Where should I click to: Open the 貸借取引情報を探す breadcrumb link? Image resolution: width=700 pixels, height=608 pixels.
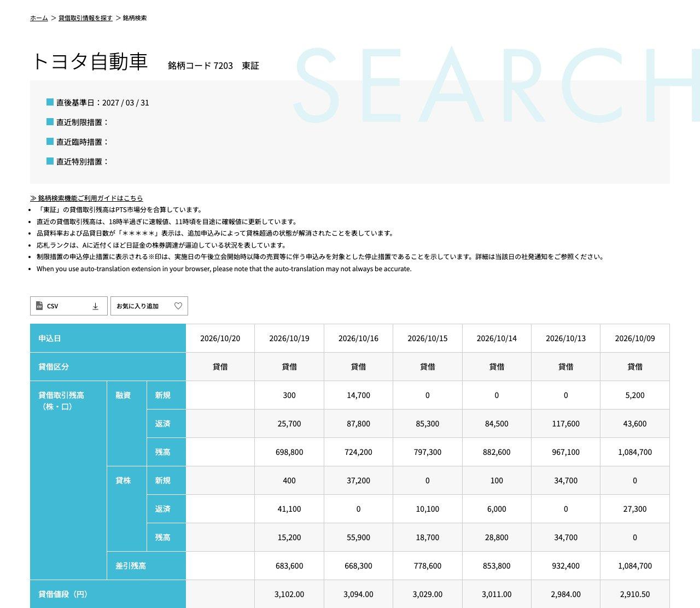point(85,18)
